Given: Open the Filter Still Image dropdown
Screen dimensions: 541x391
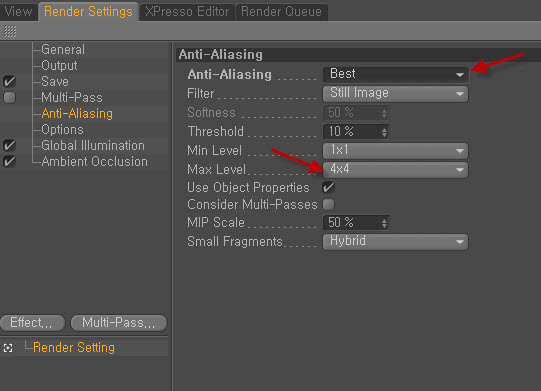Looking at the screenshot, I should tap(395, 94).
